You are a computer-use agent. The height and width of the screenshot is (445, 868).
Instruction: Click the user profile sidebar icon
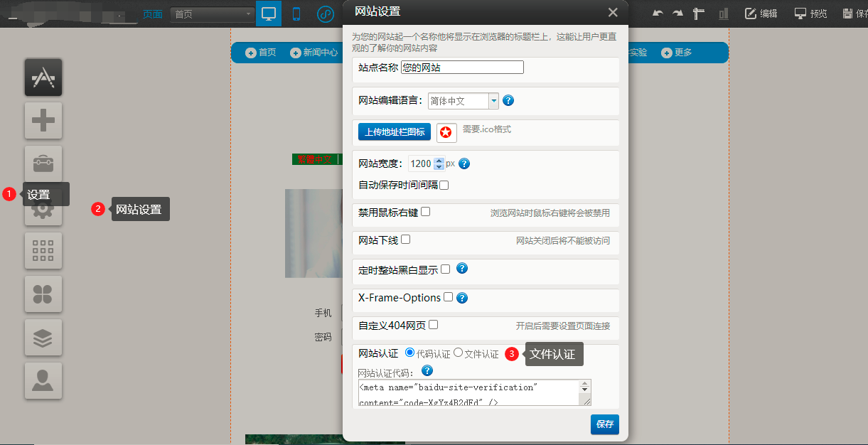43,381
